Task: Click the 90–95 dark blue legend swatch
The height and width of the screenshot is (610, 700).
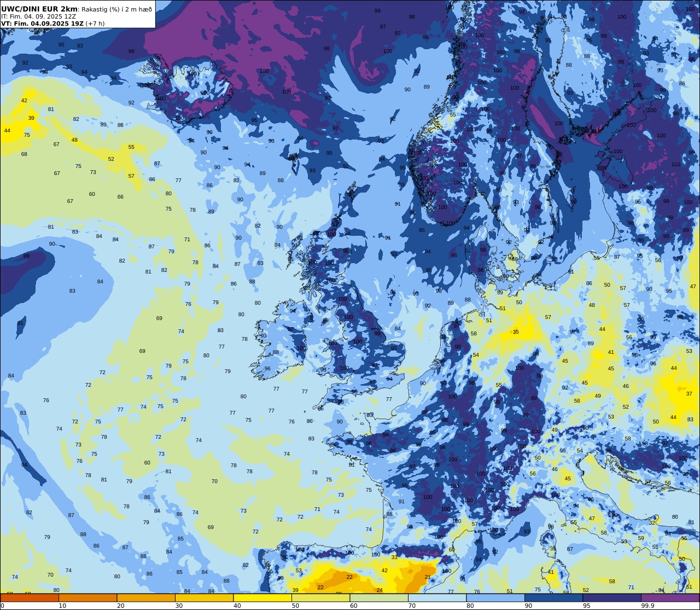Action: point(554,597)
